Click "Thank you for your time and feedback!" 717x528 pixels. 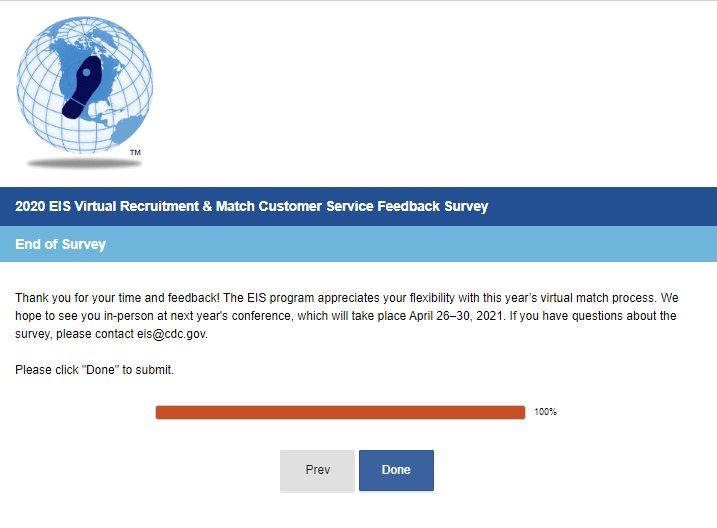[x=117, y=298]
